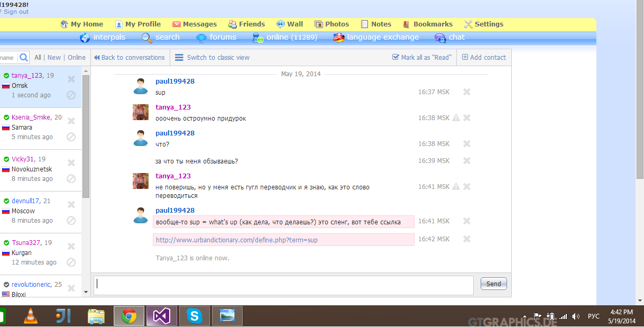Click Sign out link
The width and height of the screenshot is (644, 327).
point(16,12)
